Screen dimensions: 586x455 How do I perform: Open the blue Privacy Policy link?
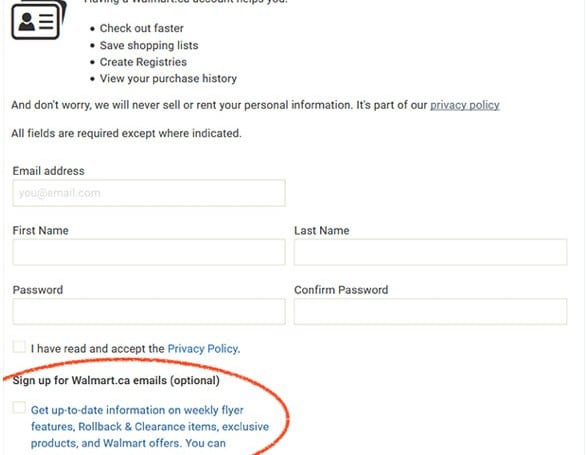click(x=204, y=348)
